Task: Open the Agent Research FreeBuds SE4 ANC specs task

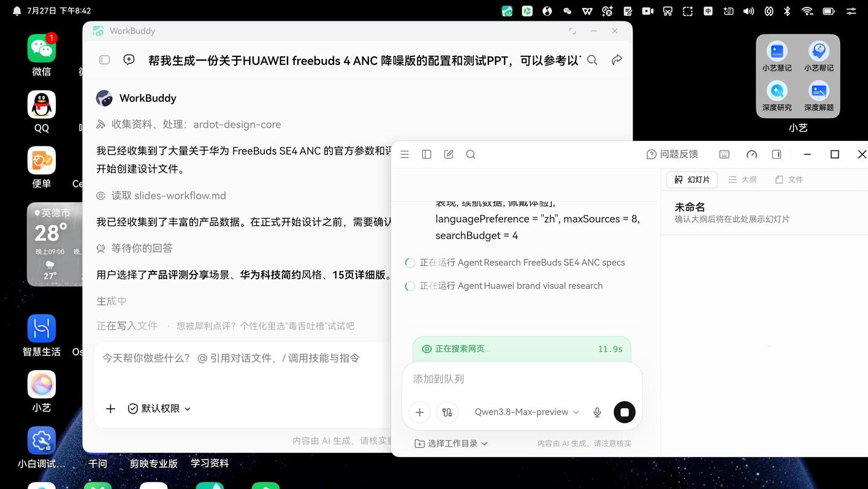Action: (x=515, y=262)
